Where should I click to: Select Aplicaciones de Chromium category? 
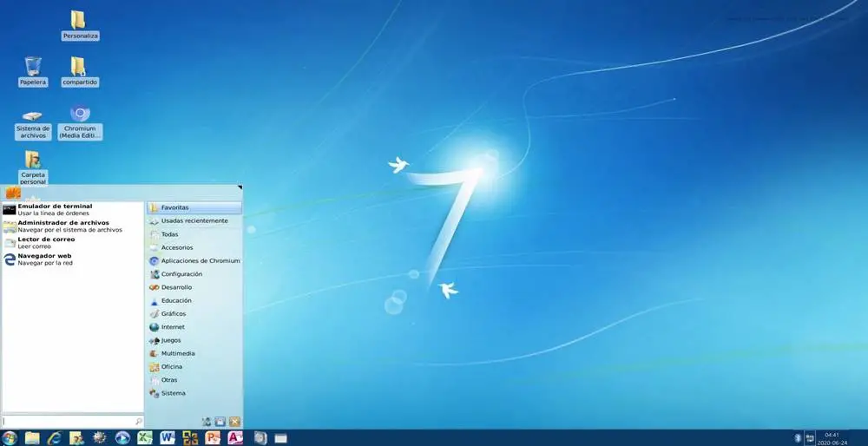[194, 260]
